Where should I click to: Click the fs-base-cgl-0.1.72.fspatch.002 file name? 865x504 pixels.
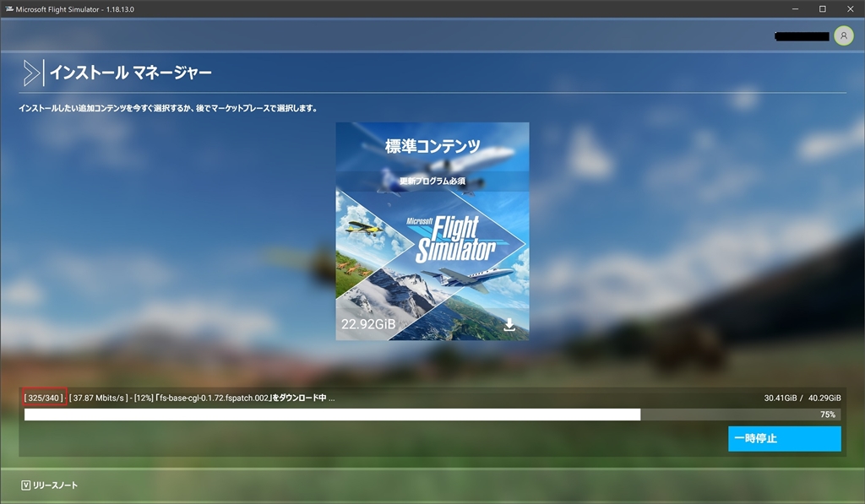pyautogui.click(x=215, y=398)
